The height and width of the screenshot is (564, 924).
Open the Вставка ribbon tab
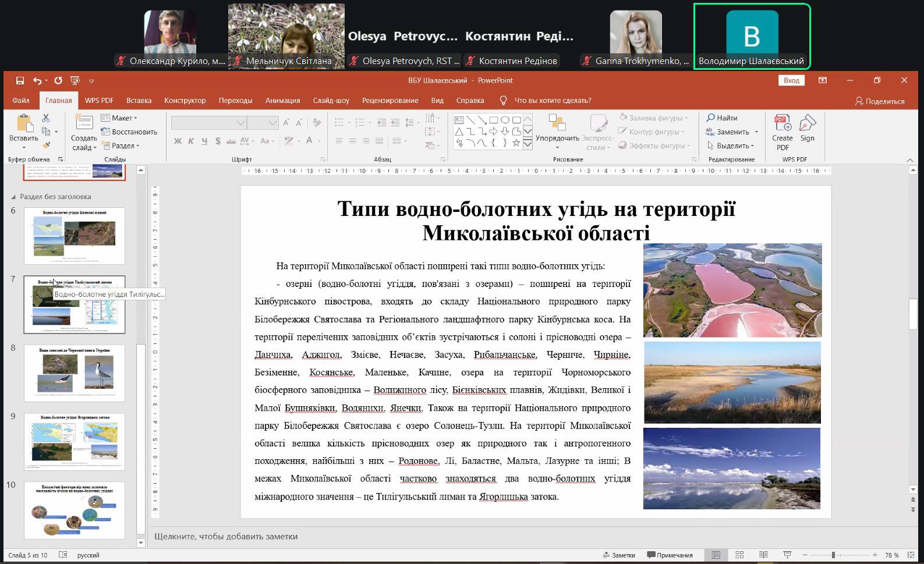pyautogui.click(x=139, y=100)
